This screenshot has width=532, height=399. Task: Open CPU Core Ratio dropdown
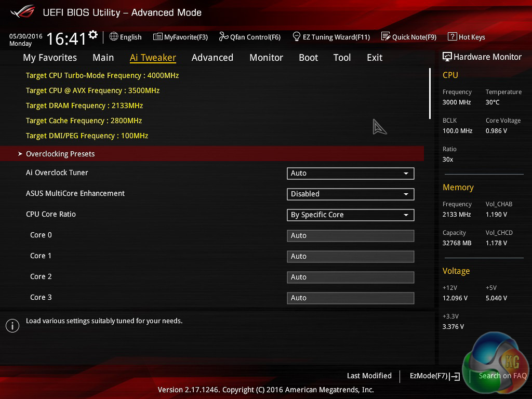click(x=351, y=215)
